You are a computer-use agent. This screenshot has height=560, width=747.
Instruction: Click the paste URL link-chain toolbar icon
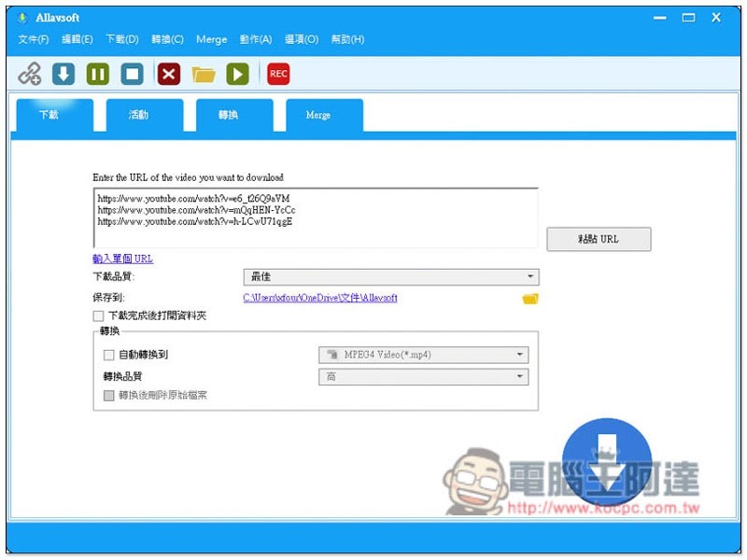click(x=30, y=74)
